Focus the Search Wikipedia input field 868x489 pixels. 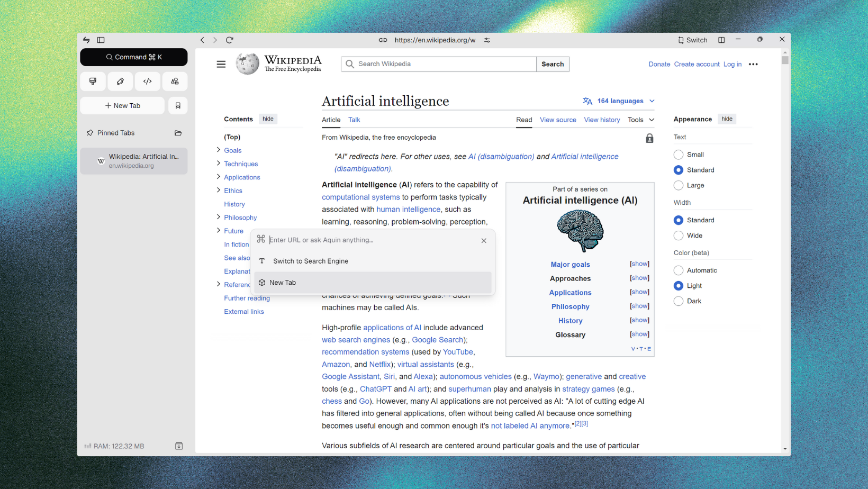pos(439,64)
